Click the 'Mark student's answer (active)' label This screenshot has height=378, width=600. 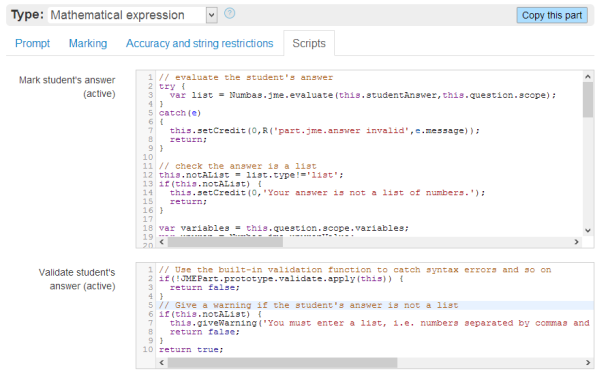point(67,87)
